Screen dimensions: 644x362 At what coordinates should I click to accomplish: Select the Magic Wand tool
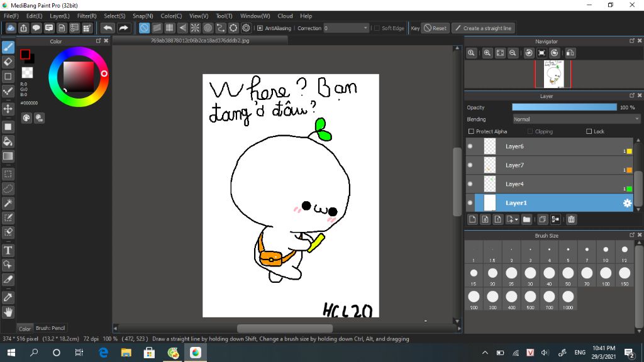coord(8,203)
